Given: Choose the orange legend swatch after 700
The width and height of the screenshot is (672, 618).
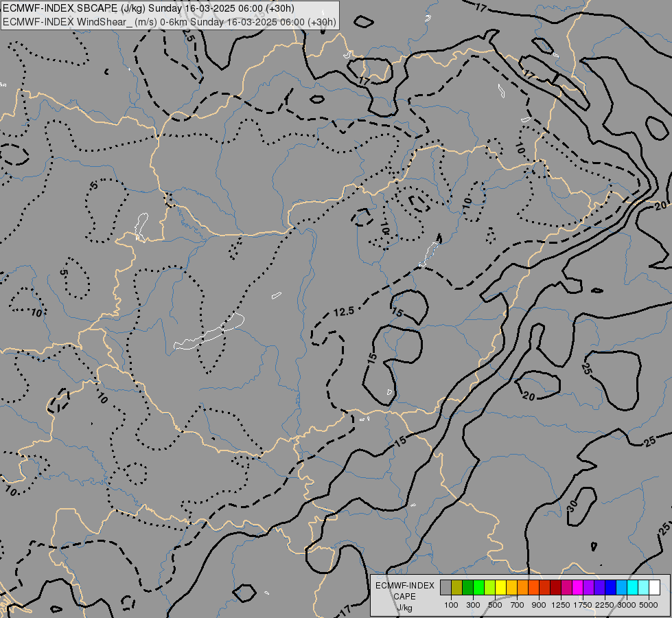Looking at the screenshot, I should [522, 588].
